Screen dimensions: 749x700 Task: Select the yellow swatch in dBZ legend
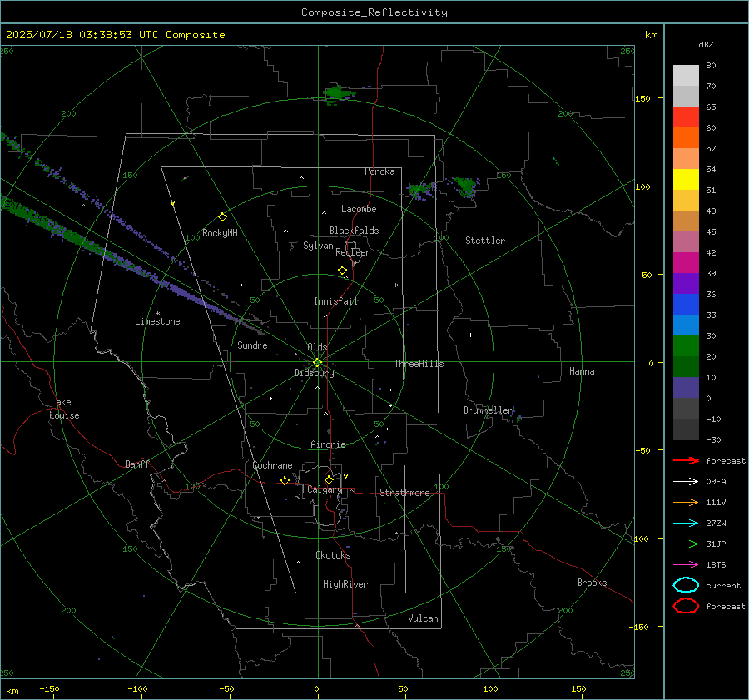tap(686, 180)
